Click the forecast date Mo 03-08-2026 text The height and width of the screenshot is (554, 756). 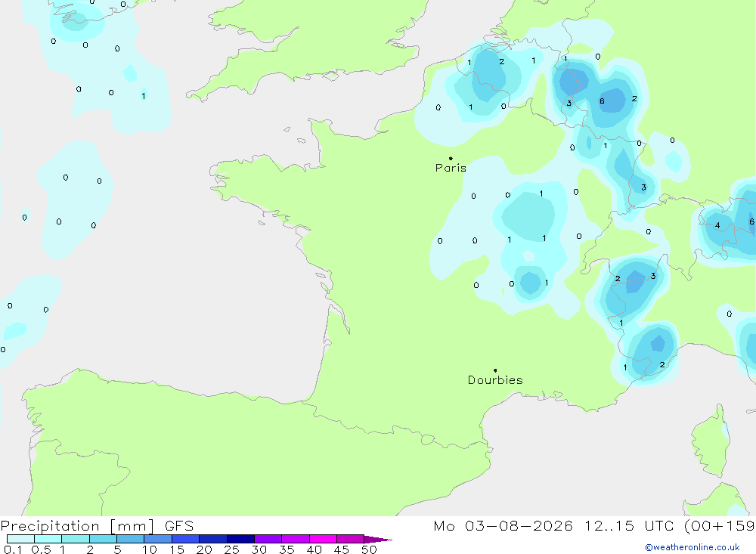(x=503, y=525)
